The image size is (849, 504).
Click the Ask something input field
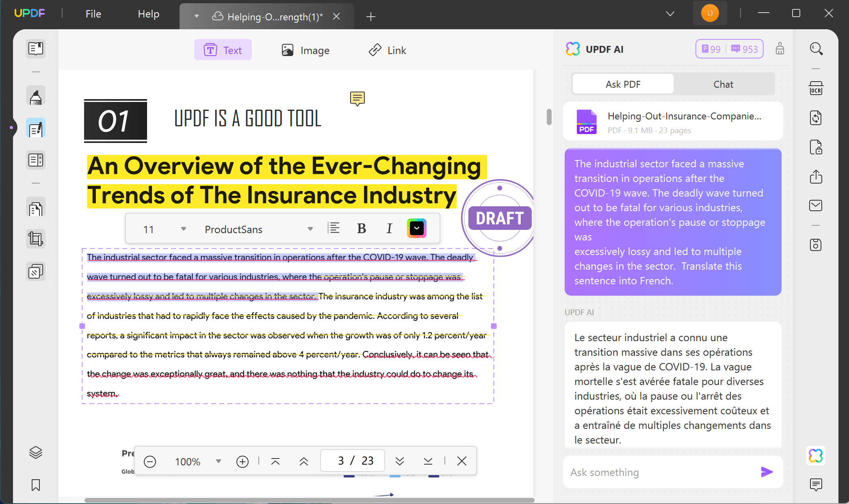click(660, 472)
